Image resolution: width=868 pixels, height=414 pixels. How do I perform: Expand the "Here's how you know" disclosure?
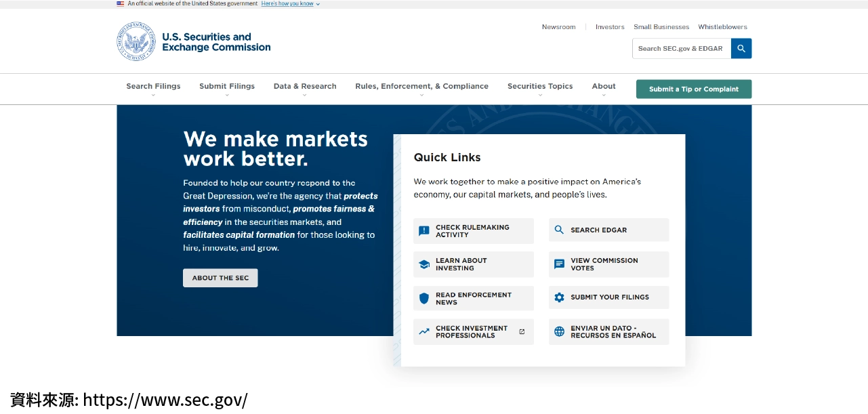pos(290,4)
